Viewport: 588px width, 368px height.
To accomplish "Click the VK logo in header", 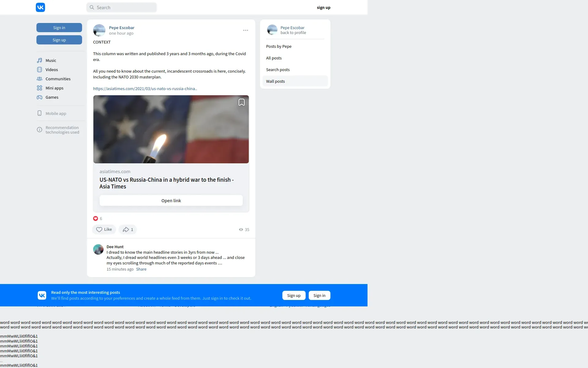I will [x=40, y=7].
